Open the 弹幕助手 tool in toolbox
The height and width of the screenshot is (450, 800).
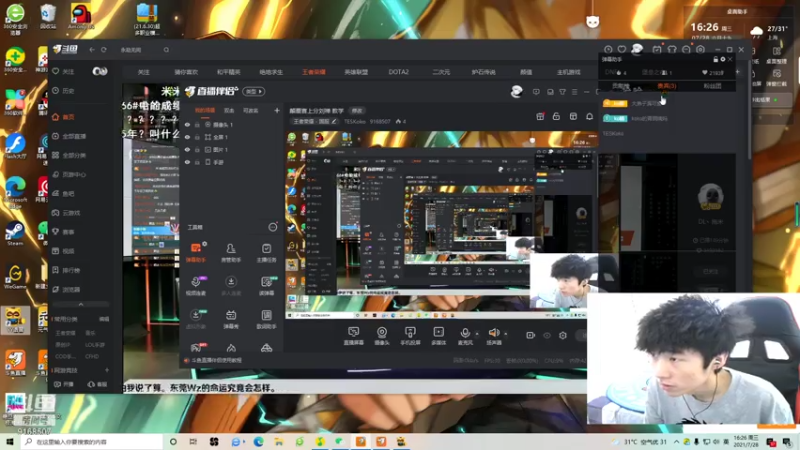(x=196, y=253)
